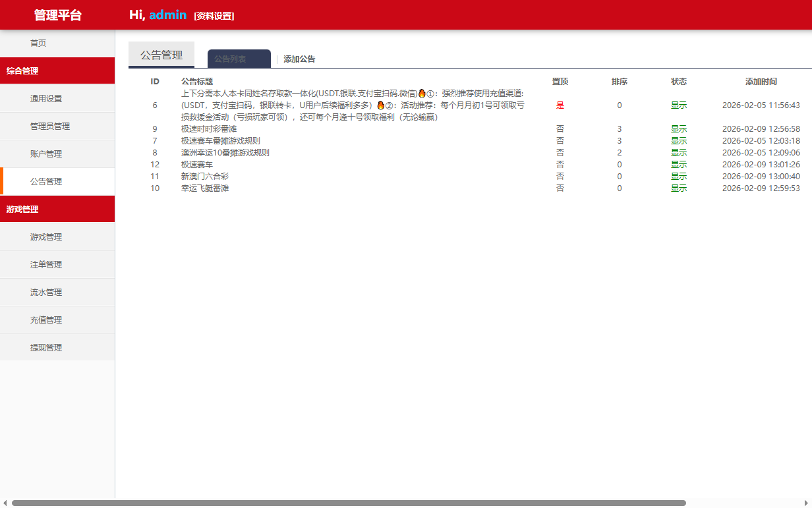Click the 添加公告 tab
The width and height of the screenshot is (812, 508).
tap(299, 59)
